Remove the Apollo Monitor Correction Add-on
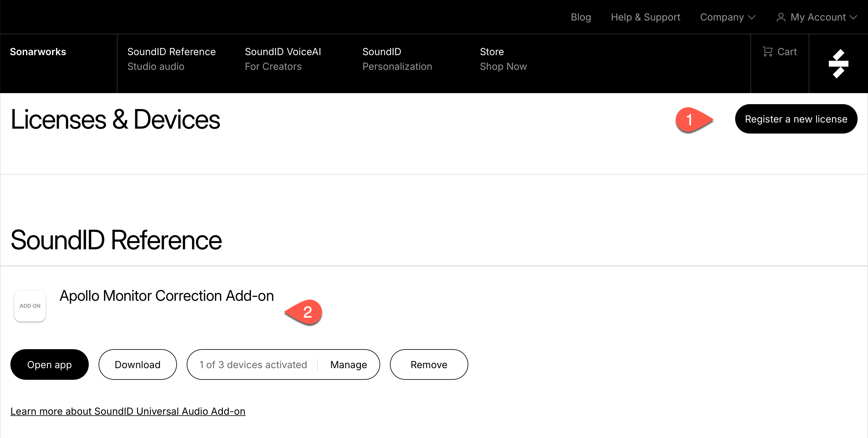Image resolution: width=868 pixels, height=438 pixels. pos(428,364)
